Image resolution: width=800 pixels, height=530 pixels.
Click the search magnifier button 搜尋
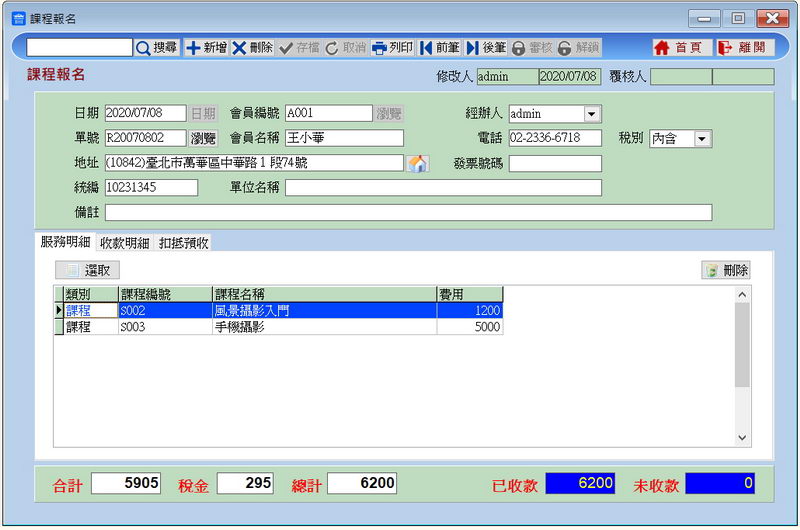(x=157, y=48)
